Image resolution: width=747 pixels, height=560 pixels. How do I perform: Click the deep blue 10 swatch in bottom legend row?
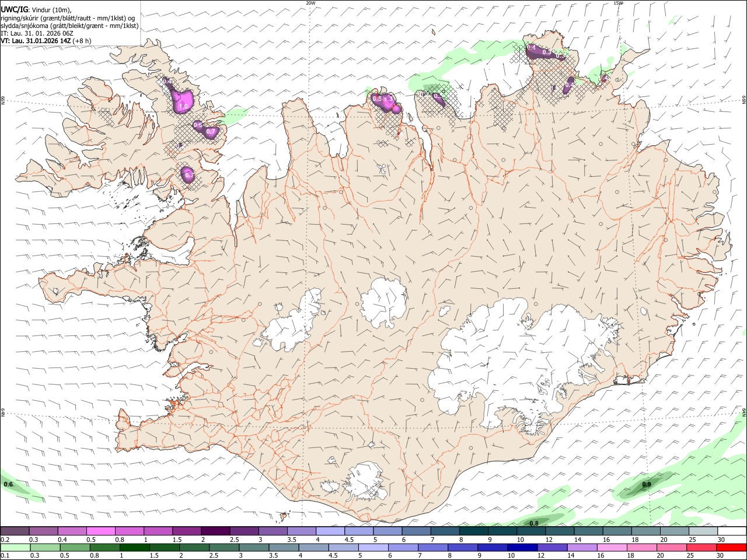pyautogui.click(x=522, y=548)
